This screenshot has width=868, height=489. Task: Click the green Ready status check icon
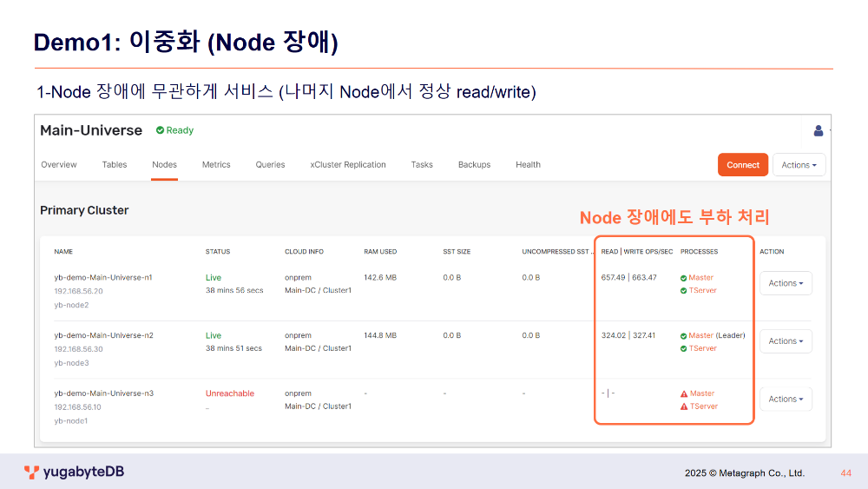(x=161, y=130)
